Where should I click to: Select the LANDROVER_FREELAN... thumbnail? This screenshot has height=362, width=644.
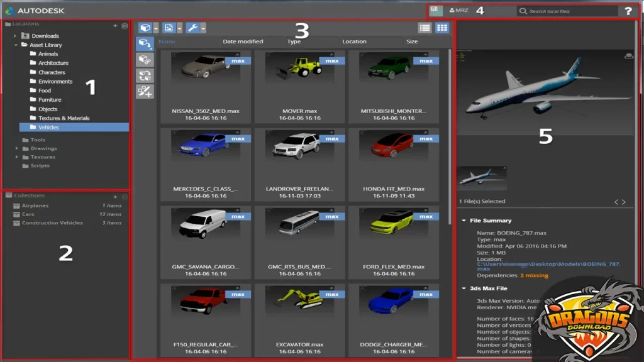(300, 164)
